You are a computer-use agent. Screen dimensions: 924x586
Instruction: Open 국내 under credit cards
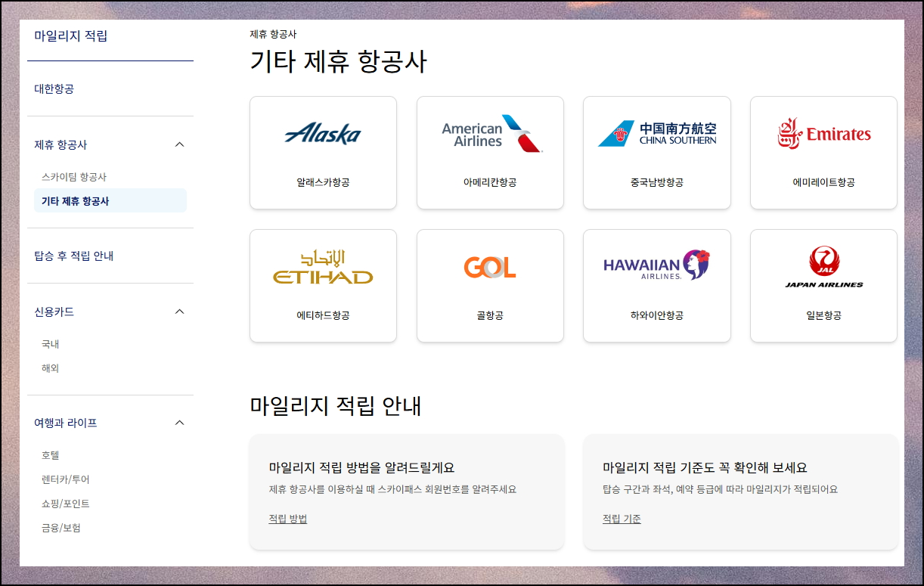[x=51, y=344]
